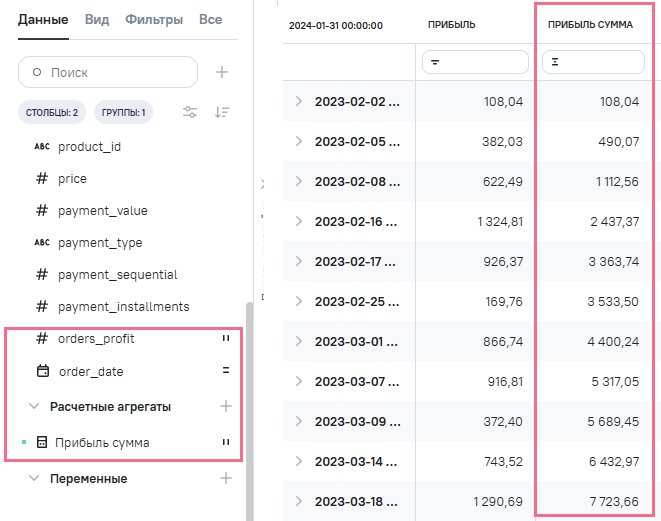Screen dimensions: 661x521
Task: Click the filter box under the Прибыль column
Action: 475,62
